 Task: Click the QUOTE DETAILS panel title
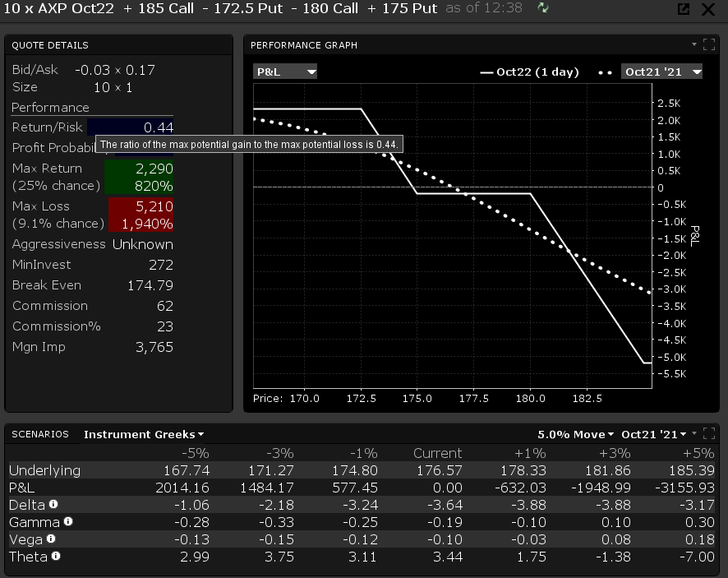(49, 45)
